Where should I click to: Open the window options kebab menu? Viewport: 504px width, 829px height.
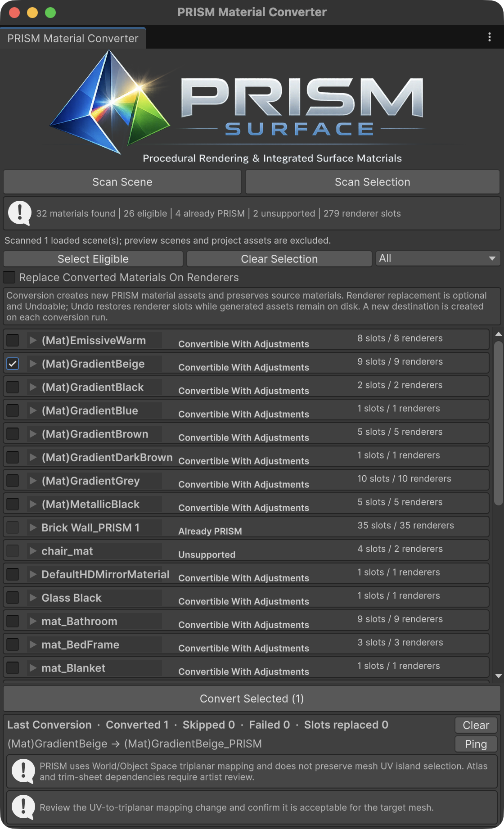[490, 37]
